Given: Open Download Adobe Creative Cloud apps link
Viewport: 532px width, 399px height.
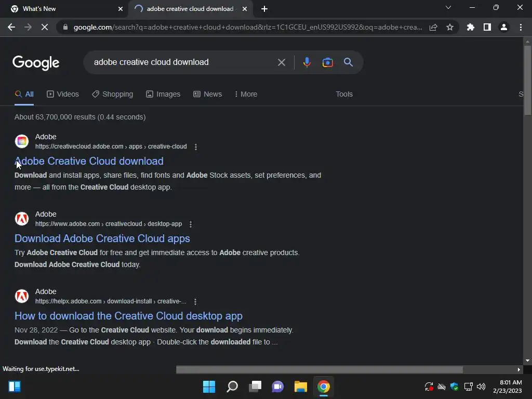Looking at the screenshot, I should [102, 238].
